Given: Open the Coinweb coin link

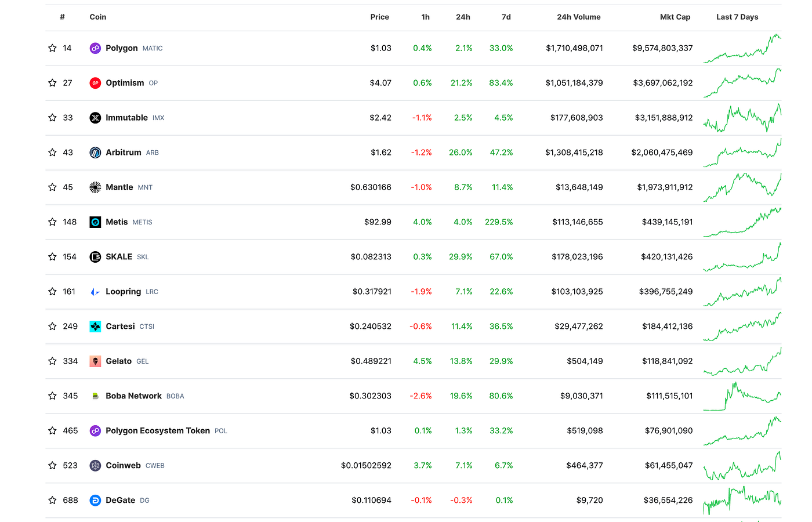Looking at the screenshot, I should point(123,466).
